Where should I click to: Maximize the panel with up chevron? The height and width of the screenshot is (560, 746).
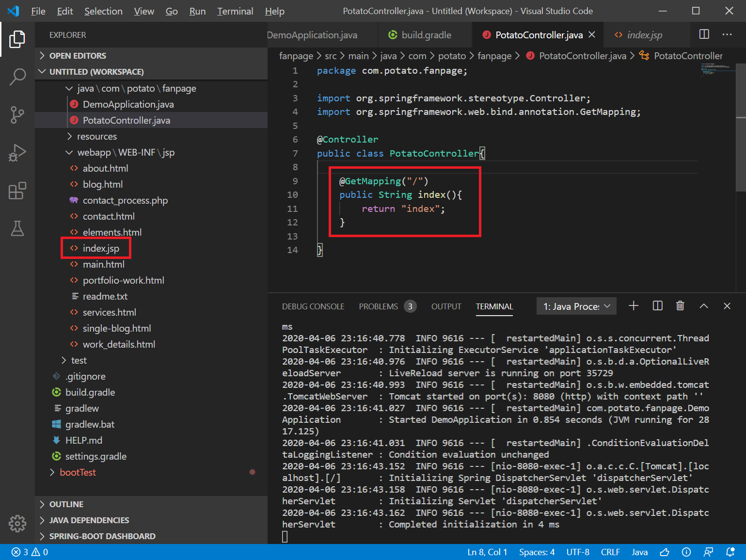coord(704,306)
